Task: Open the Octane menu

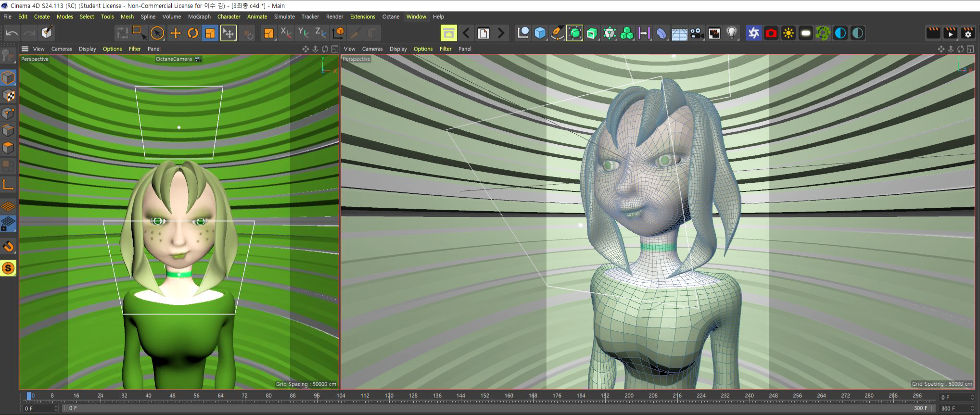Action: 391,16
